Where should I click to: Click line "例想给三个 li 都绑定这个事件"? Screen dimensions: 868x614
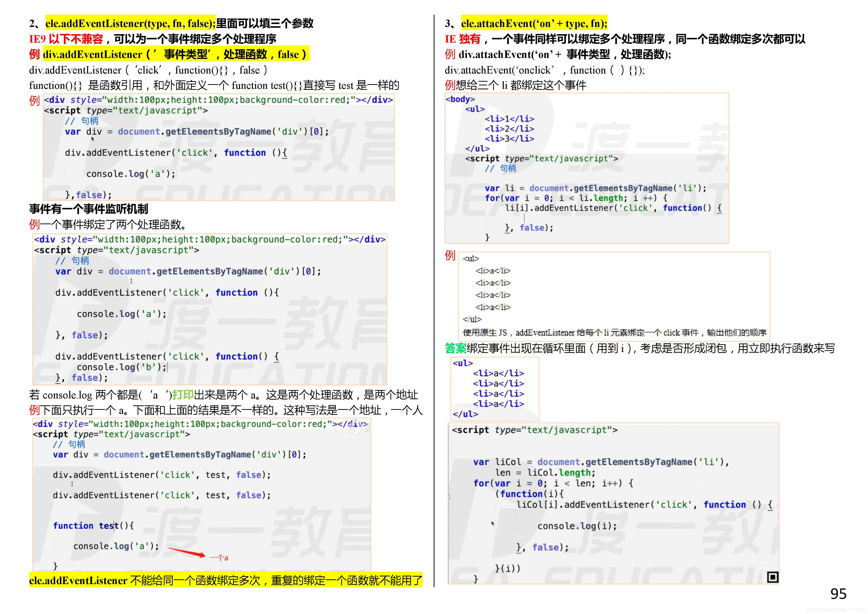pos(515,85)
